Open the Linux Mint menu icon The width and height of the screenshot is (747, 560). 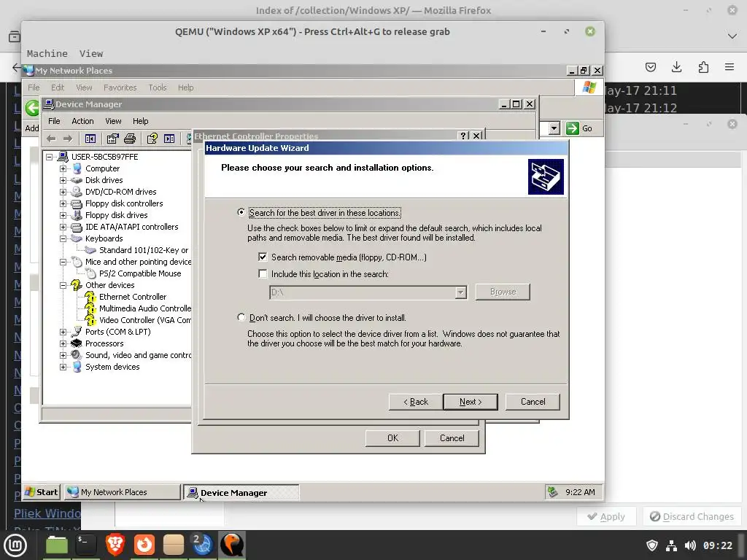coord(15,545)
